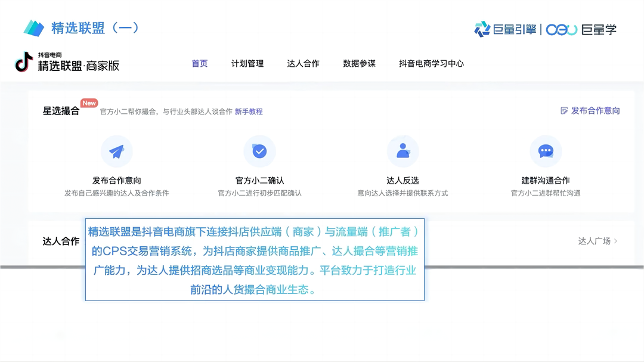Click the 精选联盟 description tooltip box
The image size is (644, 362).
(x=253, y=259)
